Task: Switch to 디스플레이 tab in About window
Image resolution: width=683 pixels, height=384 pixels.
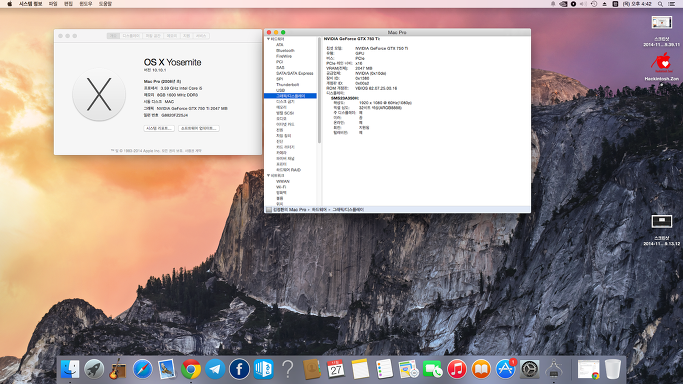Action: 131,36
